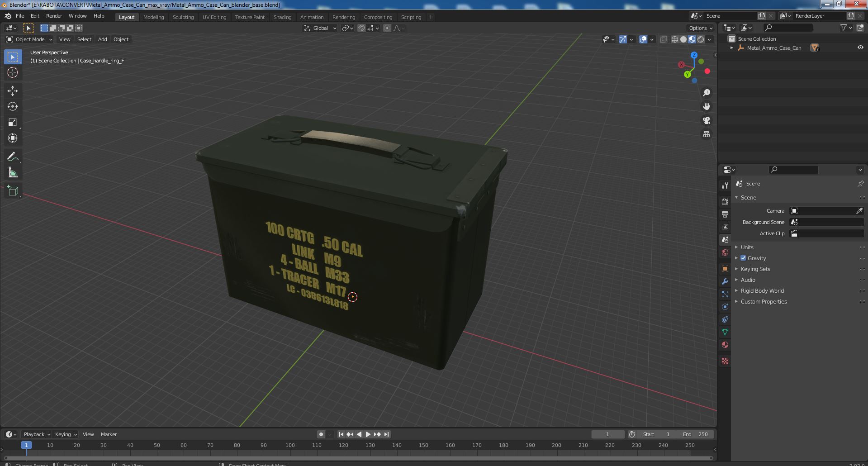Open the Particles properties tab
Screen dimensions: 868x466
[725, 294]
